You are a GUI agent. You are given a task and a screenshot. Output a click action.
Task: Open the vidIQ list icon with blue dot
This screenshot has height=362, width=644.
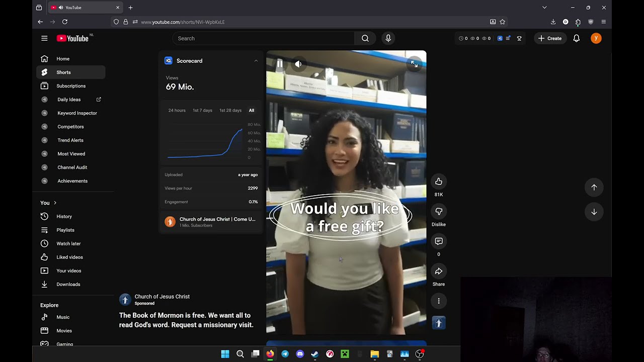pyautogui.click(x=508, y=38)
